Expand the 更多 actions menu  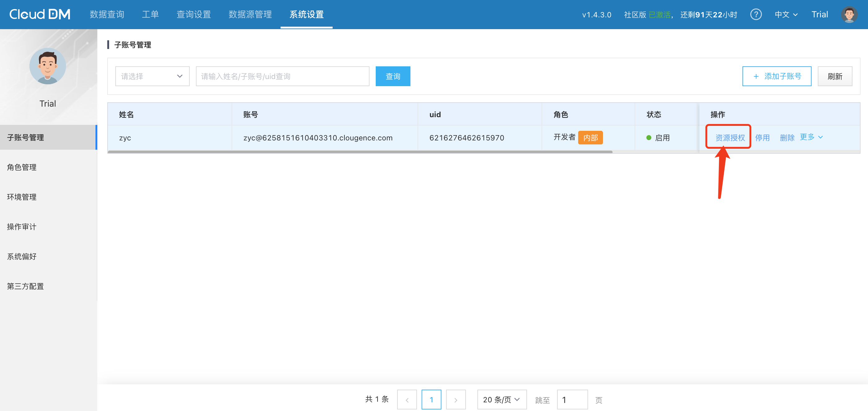(811, 137)
